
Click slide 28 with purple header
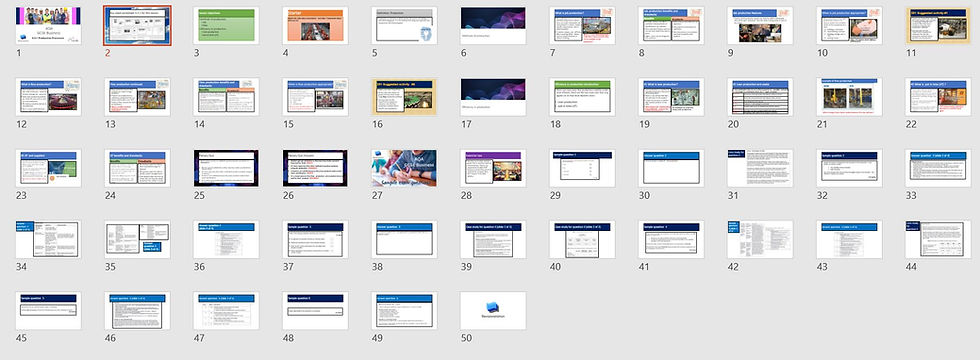[x=493, y=168]
